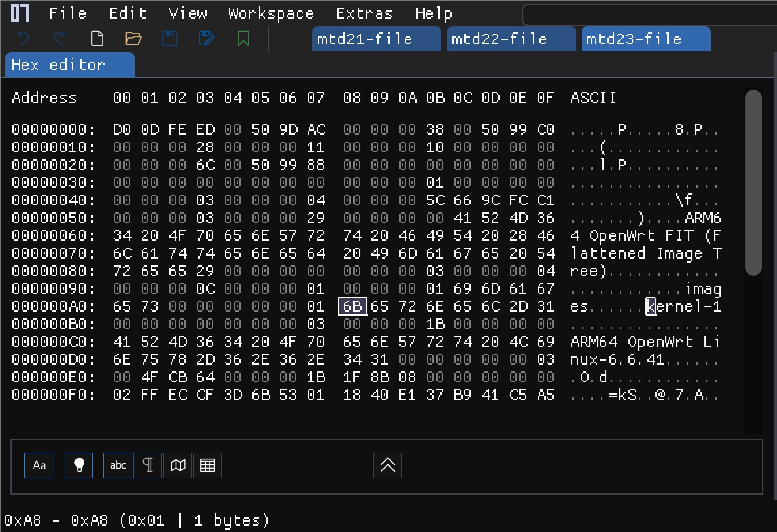Open the File menu

[68, 14]
